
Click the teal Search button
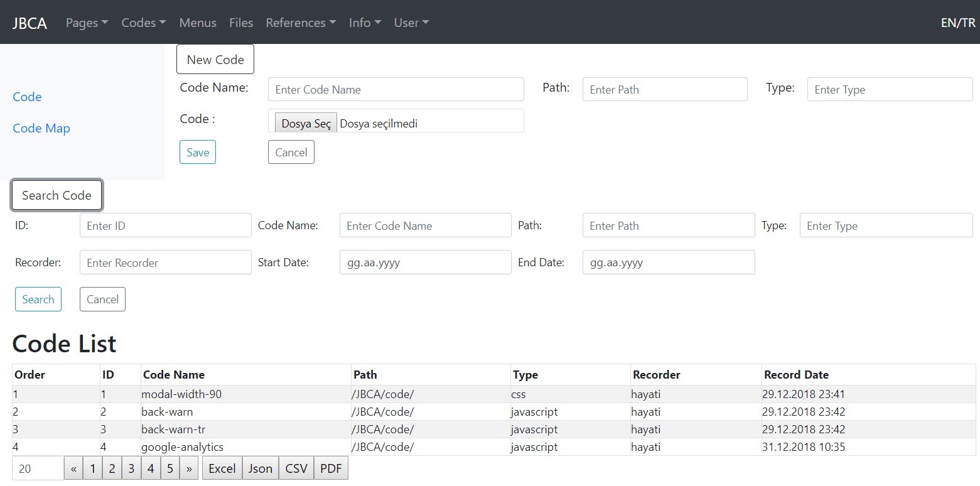[x=38, y=299]
